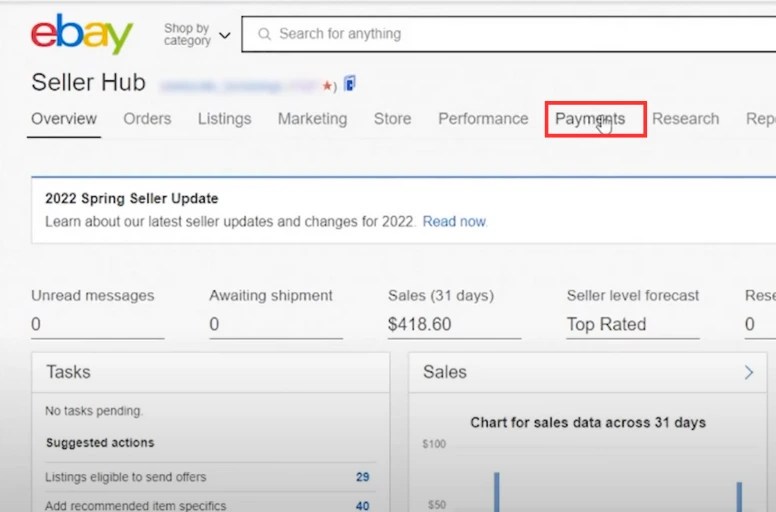
Task: Click the Suggested actions label
Action: coord(100,443)
